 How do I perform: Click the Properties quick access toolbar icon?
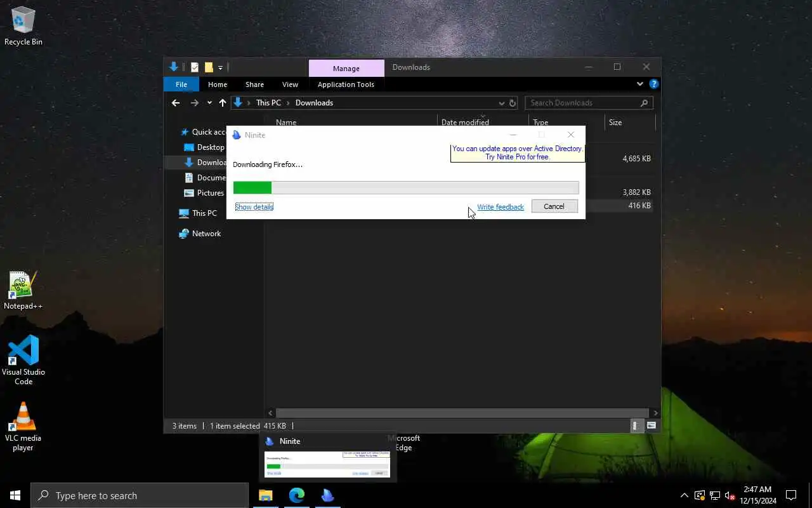[195, 67]
